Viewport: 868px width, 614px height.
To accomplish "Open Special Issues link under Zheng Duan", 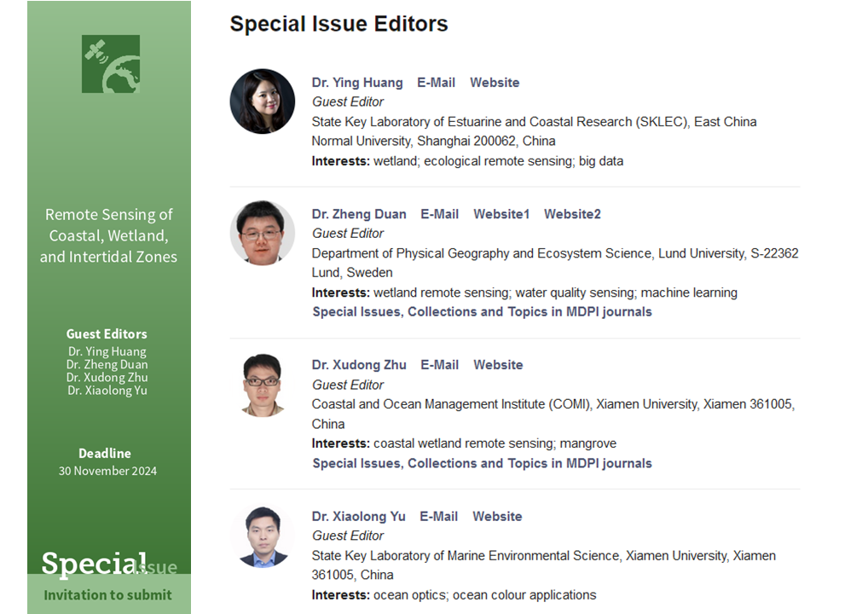I will (x=482, y=312).
